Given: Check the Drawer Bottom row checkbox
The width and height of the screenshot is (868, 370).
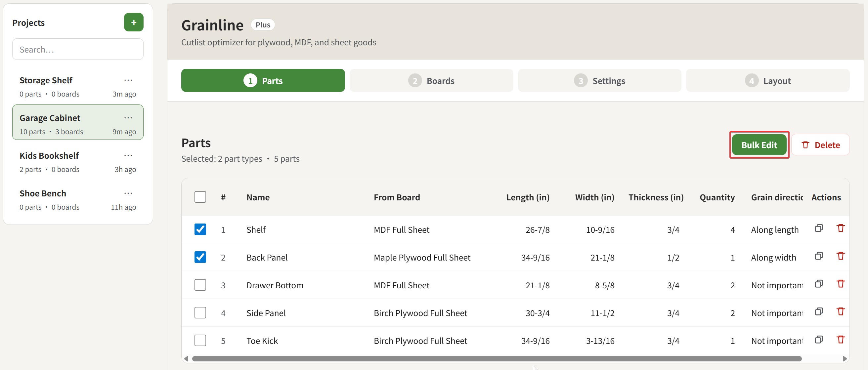Looking at the screenshot, I should pyautogui.click(x=200, y=285).
